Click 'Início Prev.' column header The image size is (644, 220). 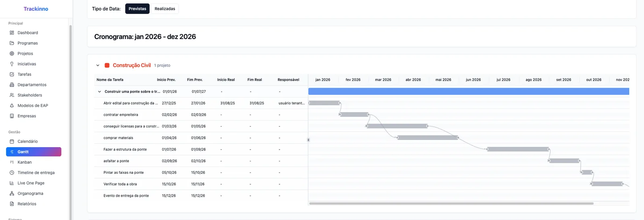[166, 80]
